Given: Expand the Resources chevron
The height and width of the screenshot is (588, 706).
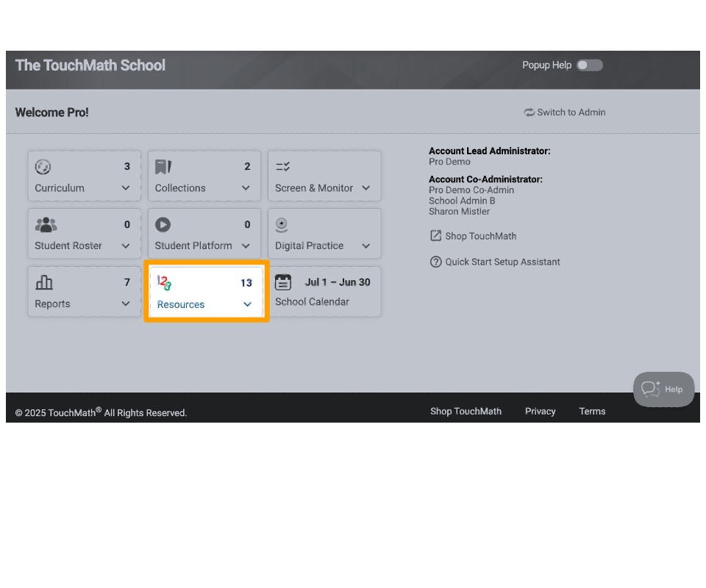Looking at the screenshot, I should point(247,304).
